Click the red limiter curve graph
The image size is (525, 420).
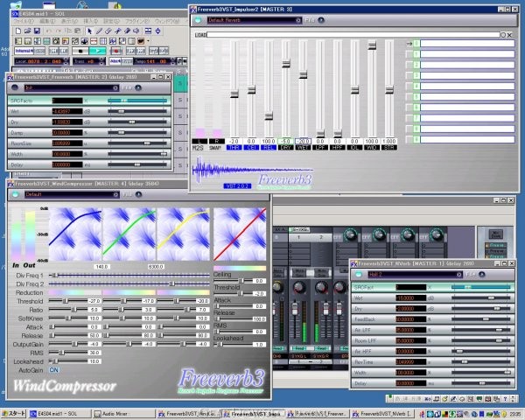[240, 234]
